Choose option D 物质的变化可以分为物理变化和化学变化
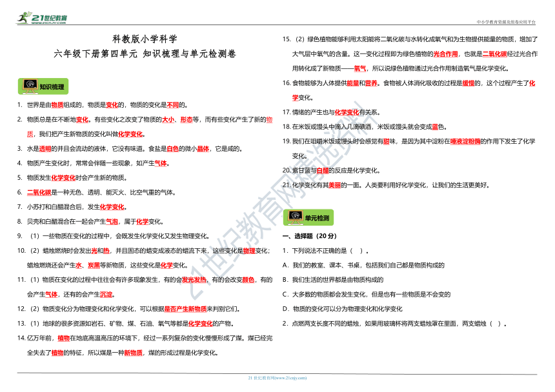The height and width of the screenshot is (392, 555). pyautogui.click(x=343, y=309)
